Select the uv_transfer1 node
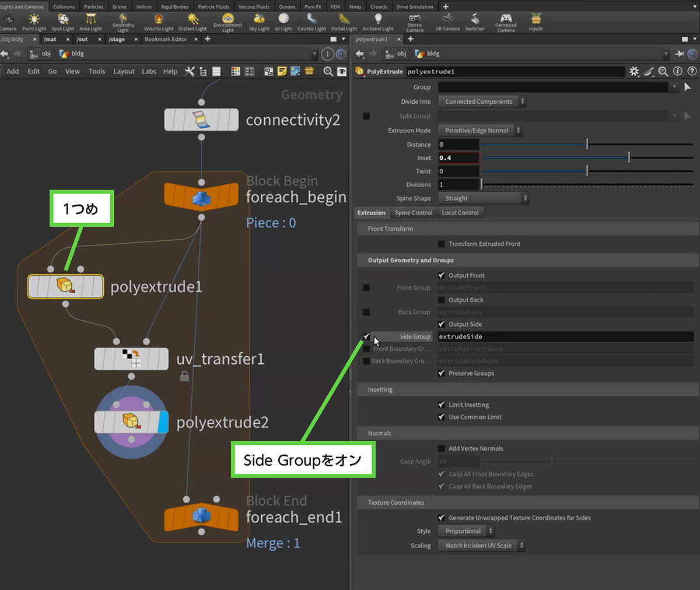700x590 pixels. point(131,359)
